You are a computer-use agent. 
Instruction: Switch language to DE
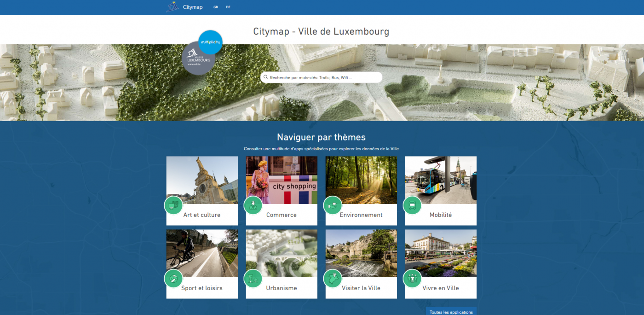click(228, 7)
